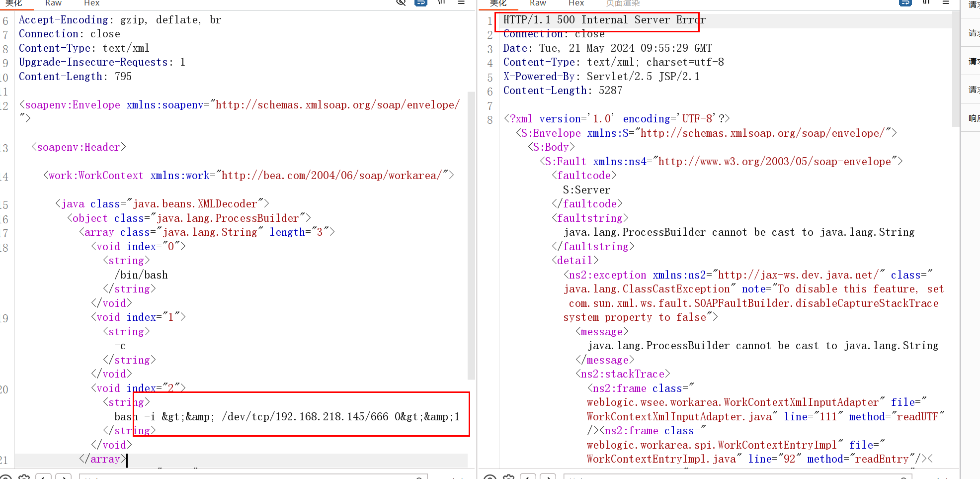Click the <?xml version='1.0' declaration line

click(616, 119)
